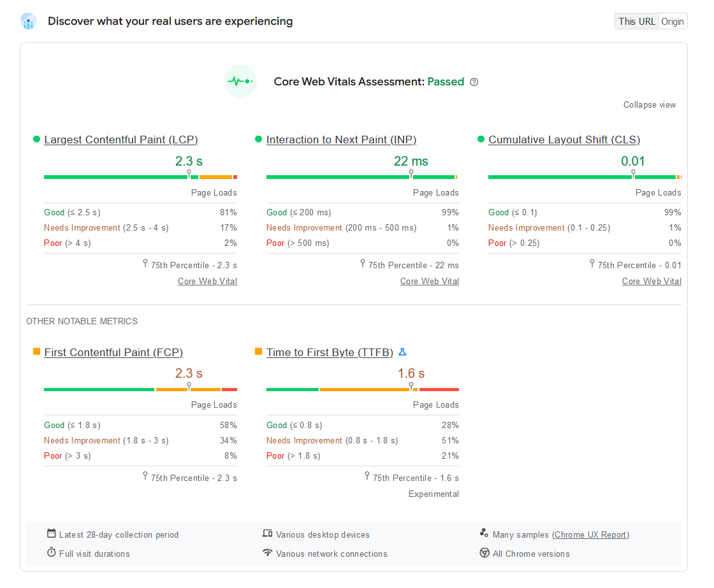Open the Interaction to Next Paint (INP) link
Screen dimensions: 714x588
click(x=341, y=140)
